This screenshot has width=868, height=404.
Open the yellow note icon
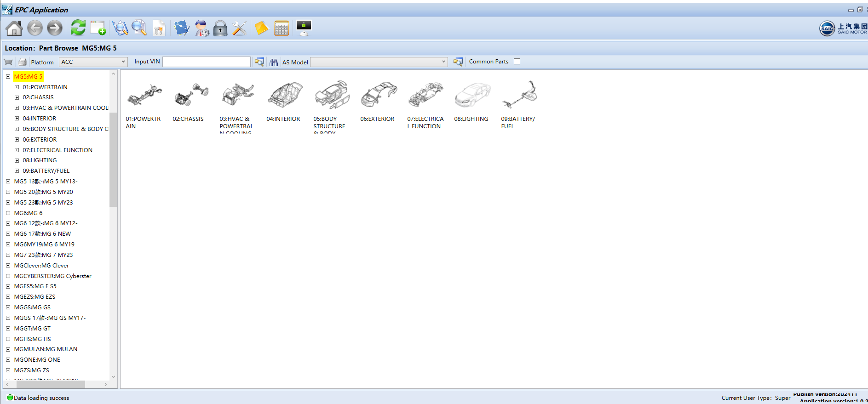point(261,28)
